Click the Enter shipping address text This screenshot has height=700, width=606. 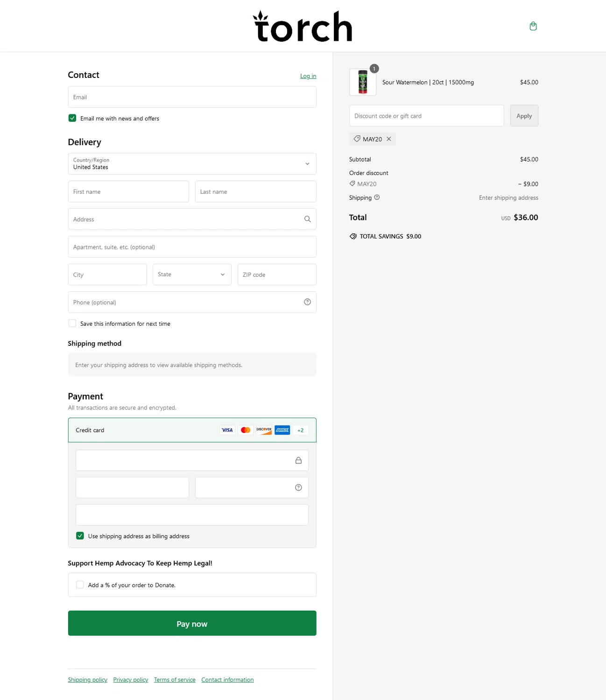point(508,198)
